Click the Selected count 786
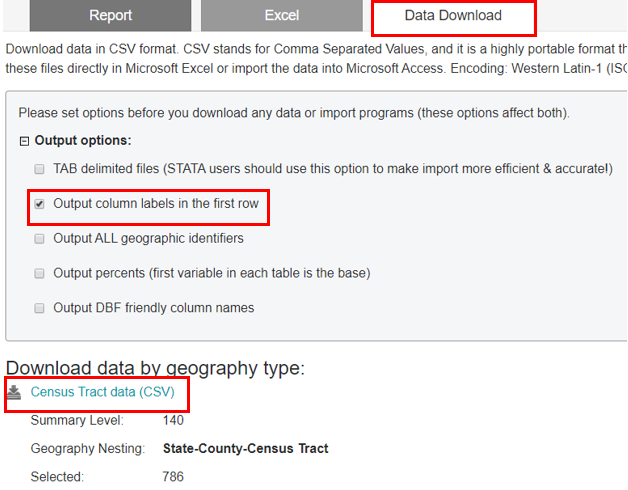The height and width of the screenshot is (490, 628). click(173, 477)
